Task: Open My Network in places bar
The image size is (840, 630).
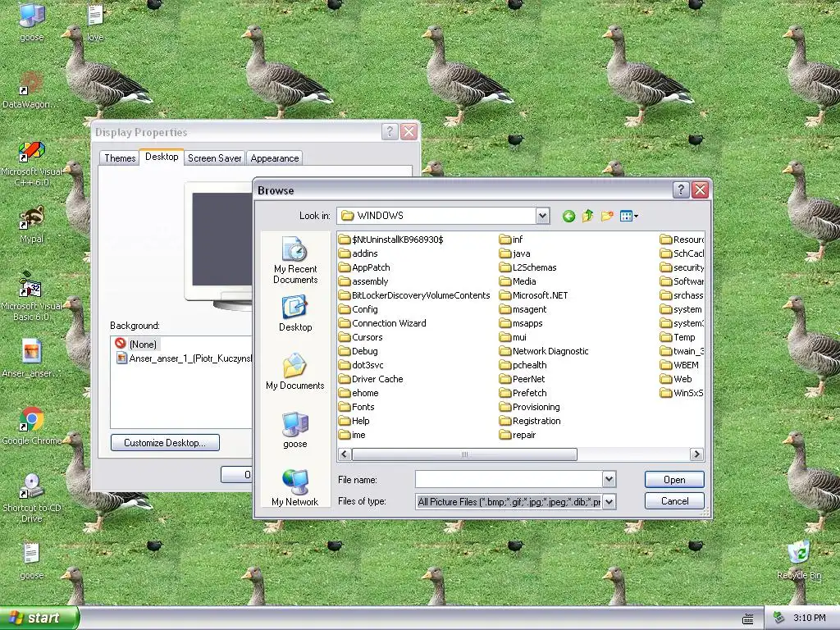Action: coord(295,487)
